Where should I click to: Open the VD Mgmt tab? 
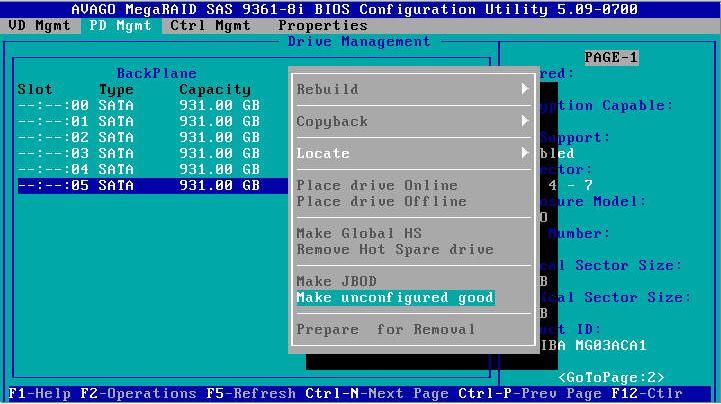(40, 25)
